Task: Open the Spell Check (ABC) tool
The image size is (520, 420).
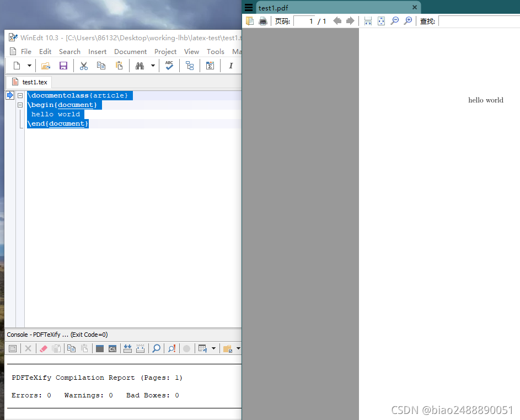Action: 169,65
